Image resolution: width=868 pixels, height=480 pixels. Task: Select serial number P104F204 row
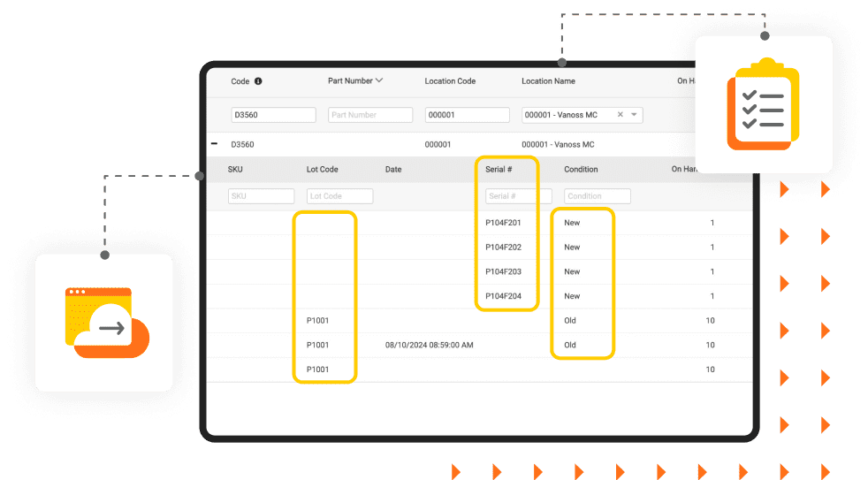click(x=503, y=296)
